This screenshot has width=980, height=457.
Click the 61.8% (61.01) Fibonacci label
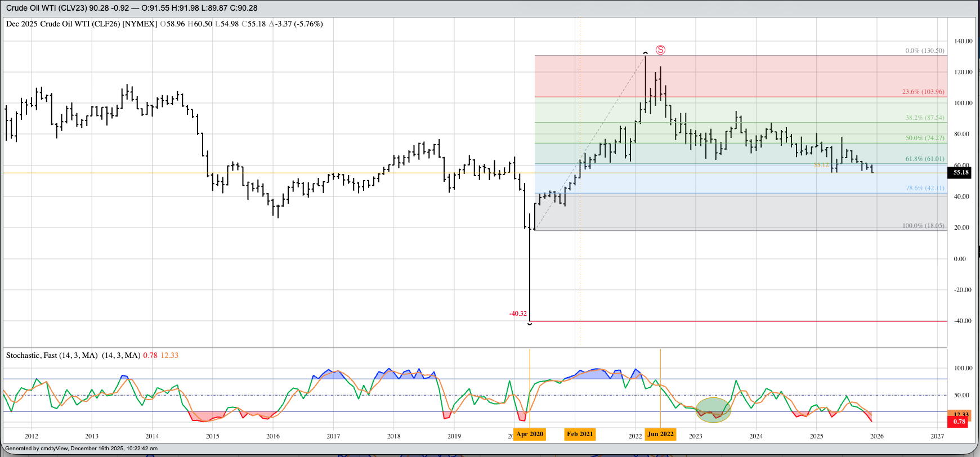(x=924, y=159)
